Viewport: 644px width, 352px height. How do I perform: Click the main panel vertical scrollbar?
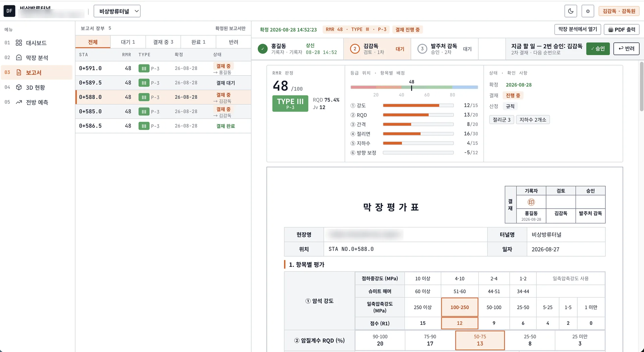pyautogui.click(x=641, y=86)
